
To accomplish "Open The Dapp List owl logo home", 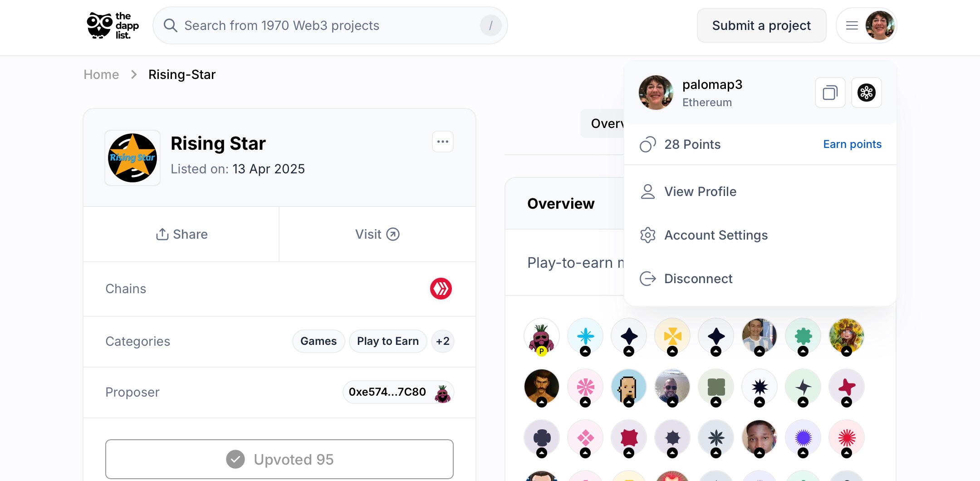I will [x=113, y=25].
